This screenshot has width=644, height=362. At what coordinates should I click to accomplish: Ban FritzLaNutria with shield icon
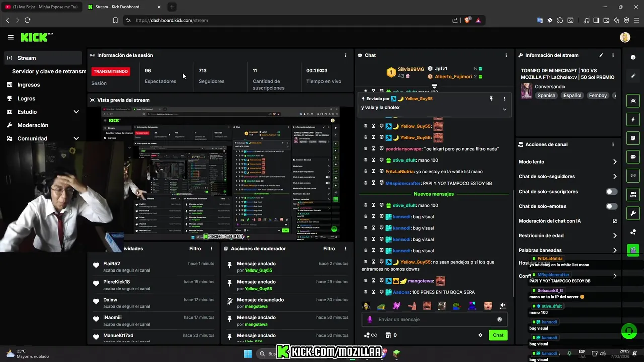click(x=381, y=172)
